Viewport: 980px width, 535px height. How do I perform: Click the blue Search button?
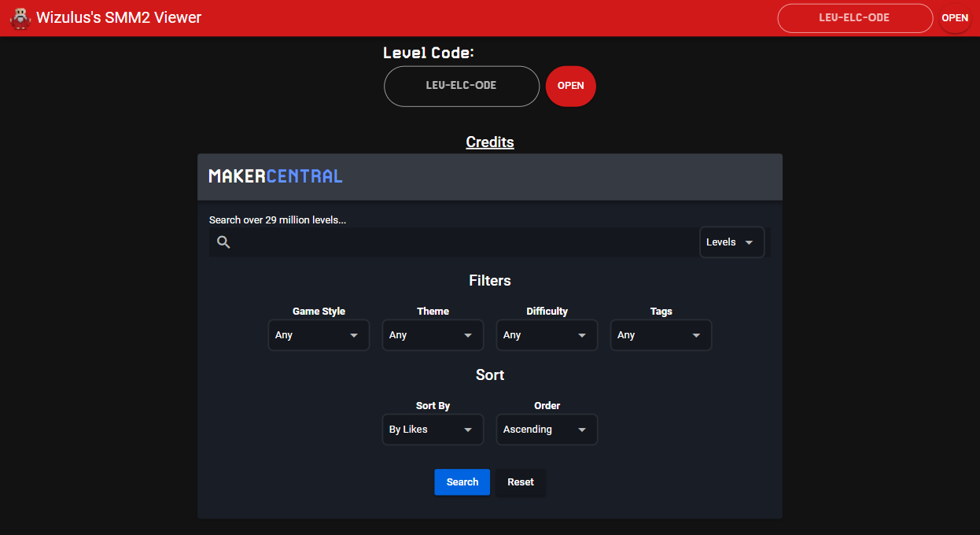point(462,482)
